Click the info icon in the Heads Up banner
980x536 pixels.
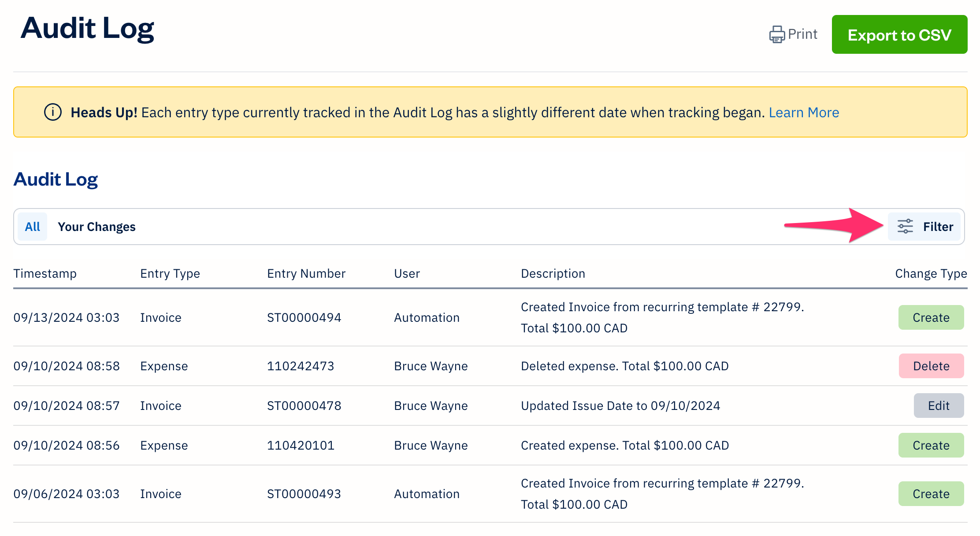(x=52, y=112)
